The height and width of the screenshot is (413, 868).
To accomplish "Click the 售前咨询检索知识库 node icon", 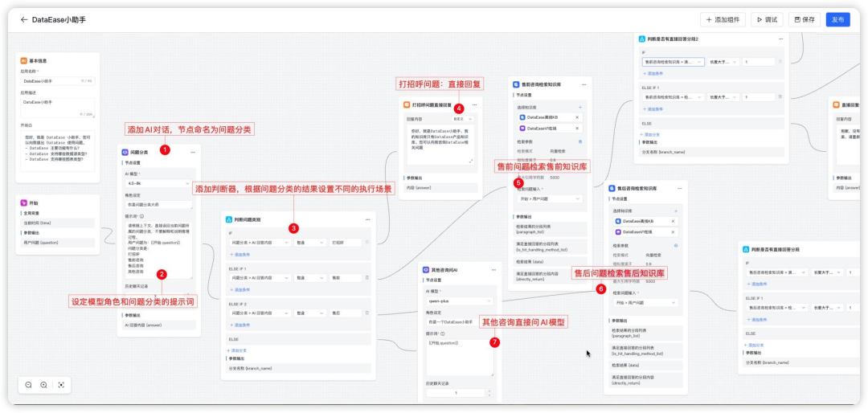I will point(516,84).
